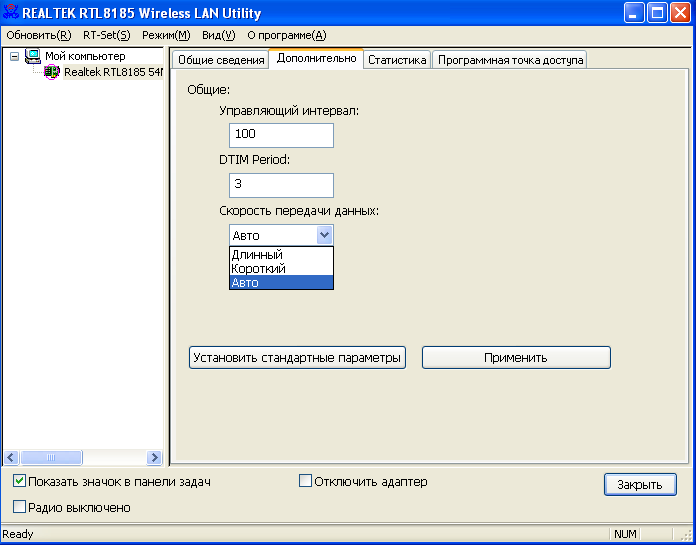Click the DTIM Period label
This screenshot has height=545, width=696.
[x=254, y=160]
